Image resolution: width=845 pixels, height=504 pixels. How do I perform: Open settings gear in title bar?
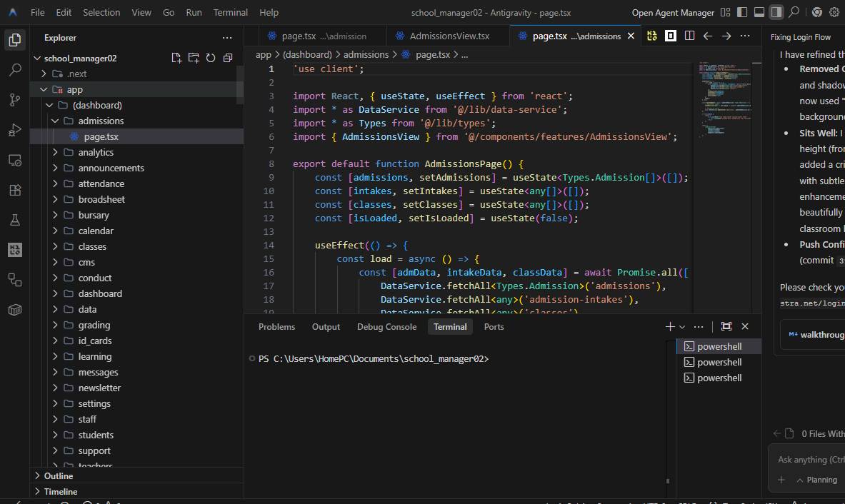click(834, 12)
